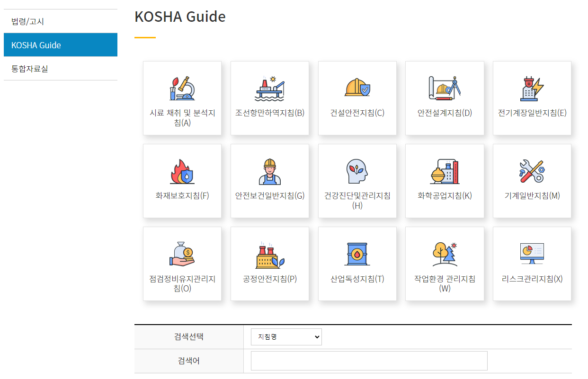Screen dimensions: 588x379
Task: Select the 조선항만하역지침(B) category
Action: click(269, 98)
